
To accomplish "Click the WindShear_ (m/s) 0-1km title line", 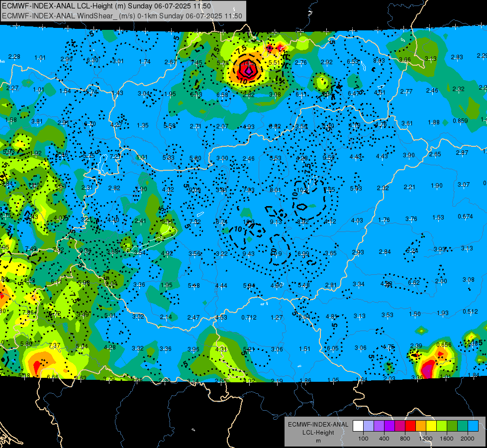I will (x=122, y=16).
